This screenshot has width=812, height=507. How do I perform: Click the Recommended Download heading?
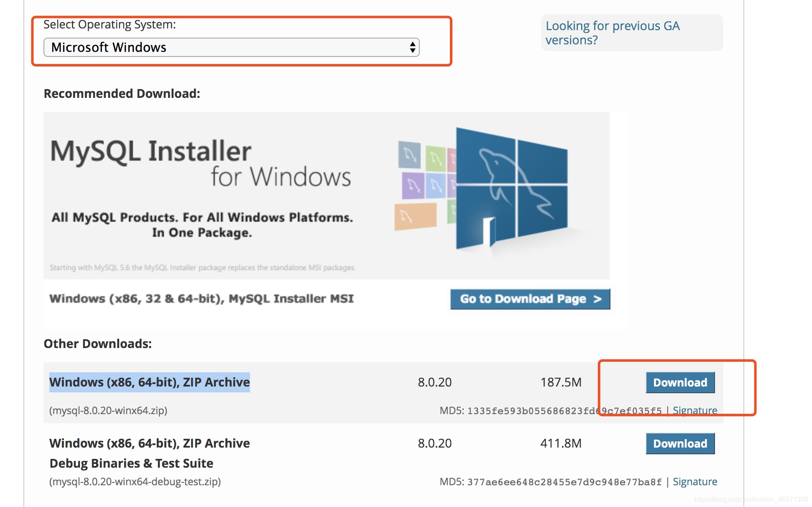(x=122, y=93)
